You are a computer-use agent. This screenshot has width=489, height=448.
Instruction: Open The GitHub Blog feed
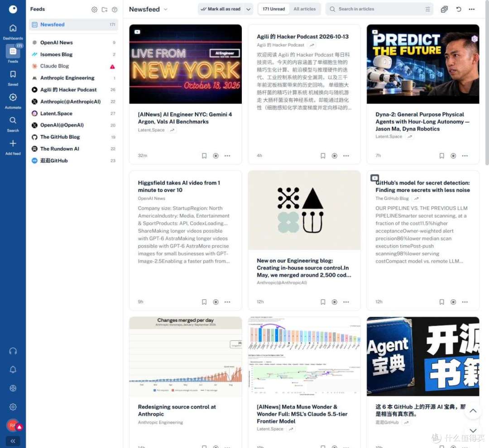[73, 137]
